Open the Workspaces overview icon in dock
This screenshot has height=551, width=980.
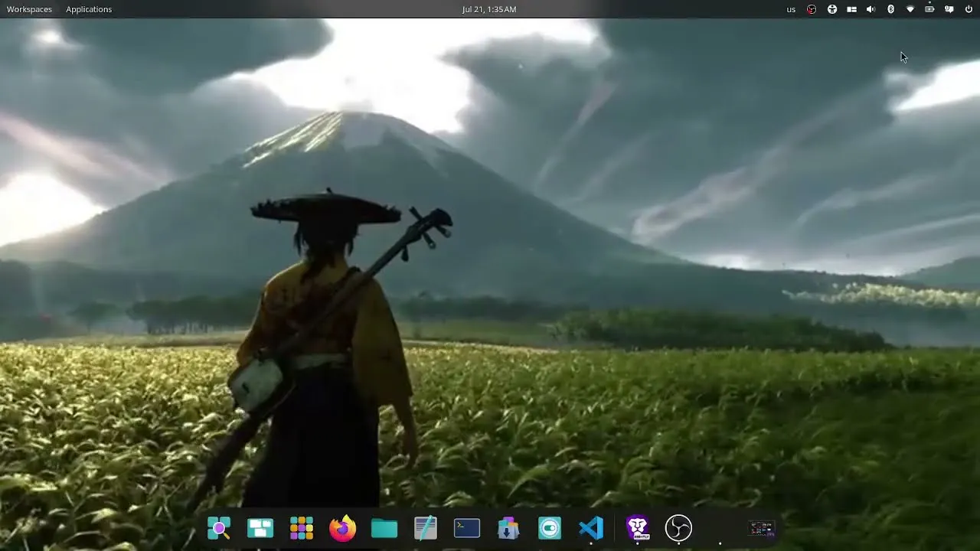point(260,528)
